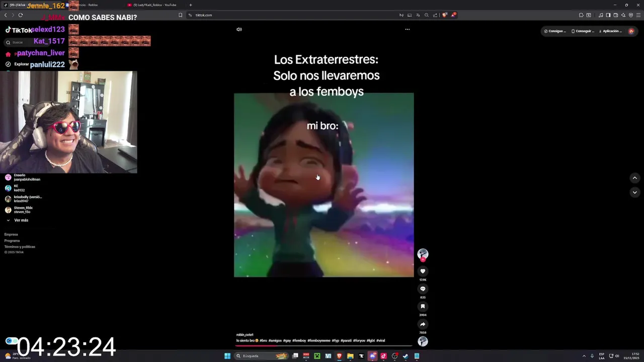Open the zoom magnifier icon in address bar
This screenshot has width=644, height=362.
tap(427, 15)
